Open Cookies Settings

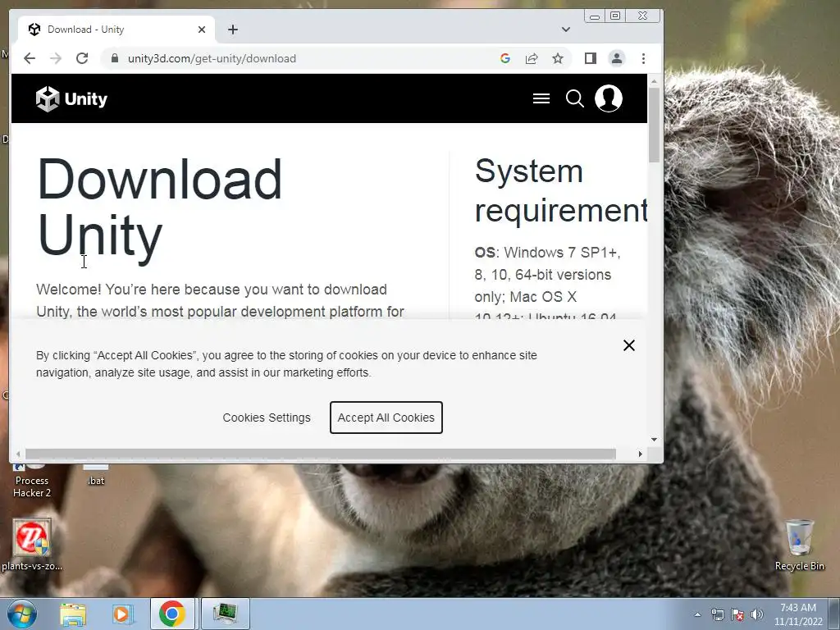(x=267, y=418)
